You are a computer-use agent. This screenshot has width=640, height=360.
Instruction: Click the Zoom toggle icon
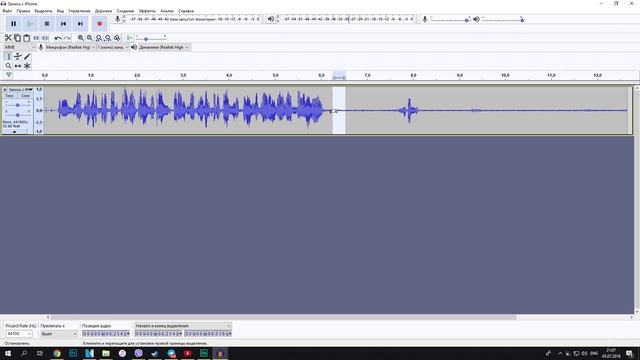117,38
